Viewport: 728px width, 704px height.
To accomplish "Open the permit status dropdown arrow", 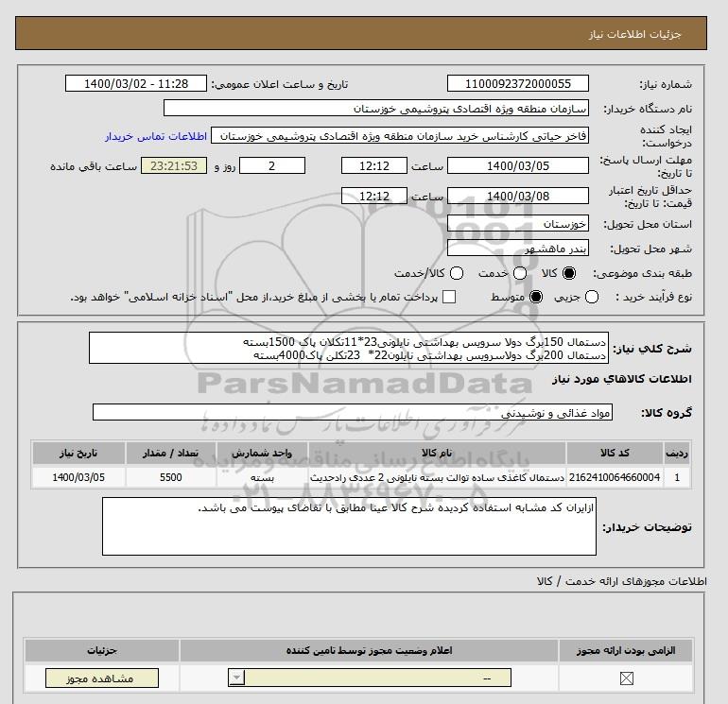I will pyautogui.click(x=236, y=678).
